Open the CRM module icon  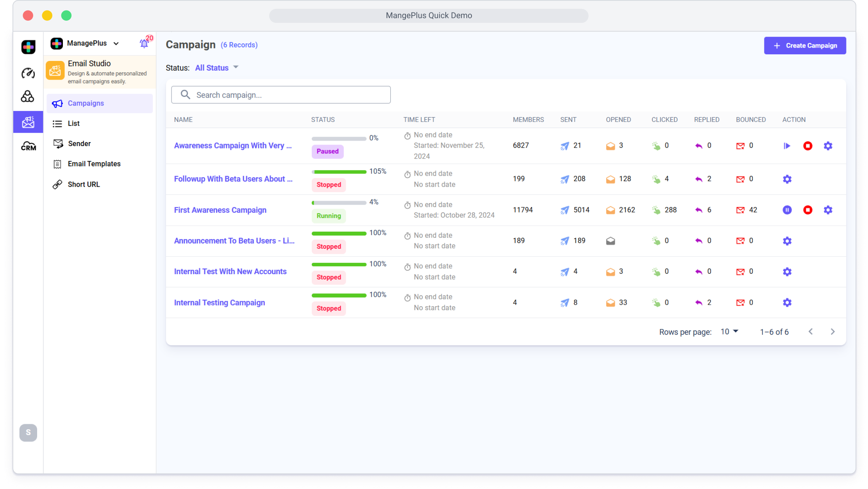point(28,146)
